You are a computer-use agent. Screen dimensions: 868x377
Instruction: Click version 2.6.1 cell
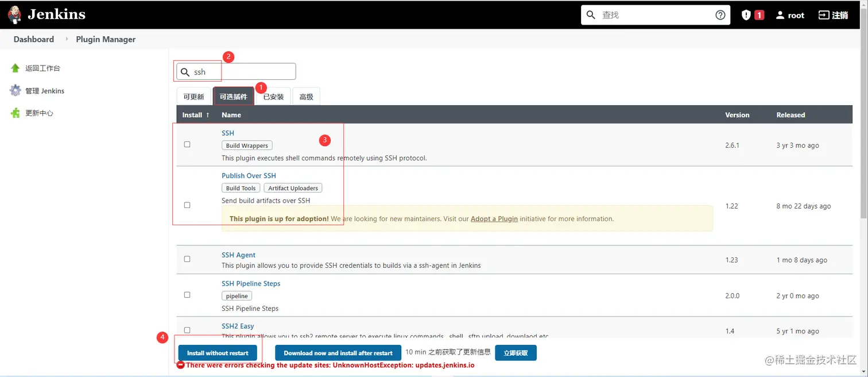pyautogui.click(x=732, y=145)
